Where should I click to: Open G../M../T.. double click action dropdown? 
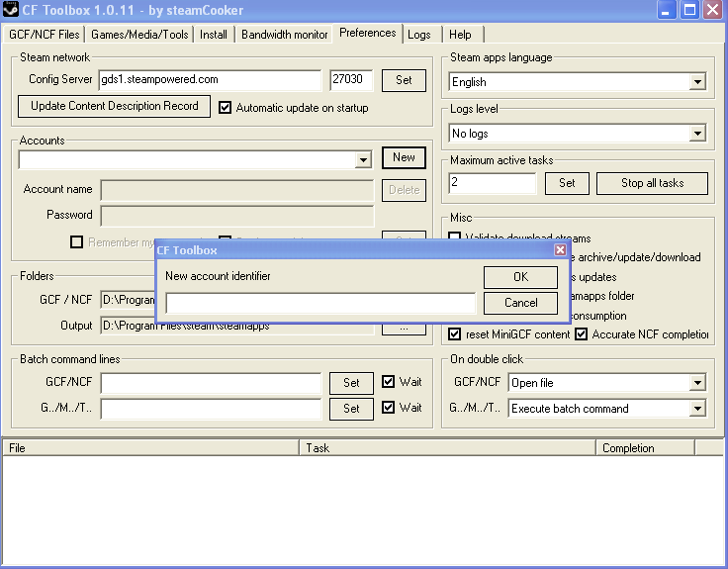click(697, 409)
